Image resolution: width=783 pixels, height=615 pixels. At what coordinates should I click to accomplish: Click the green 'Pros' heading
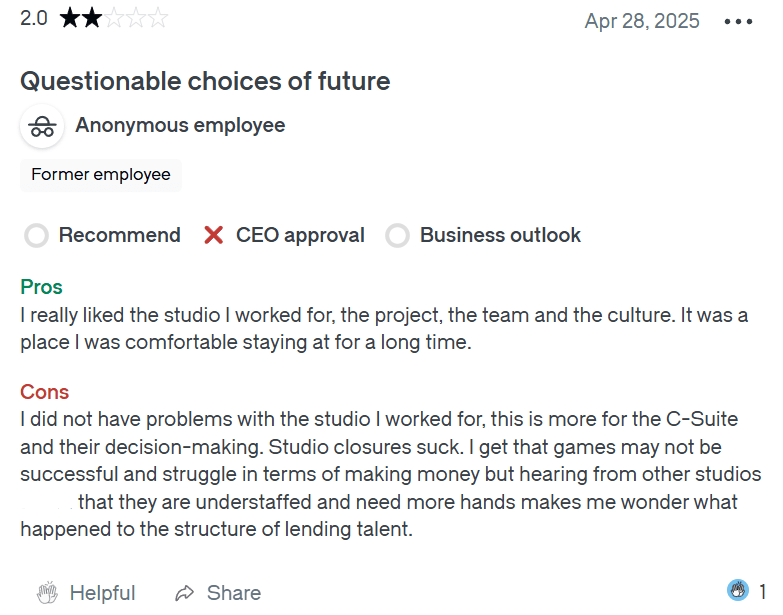pyautogui.click(x=41, y=288)
